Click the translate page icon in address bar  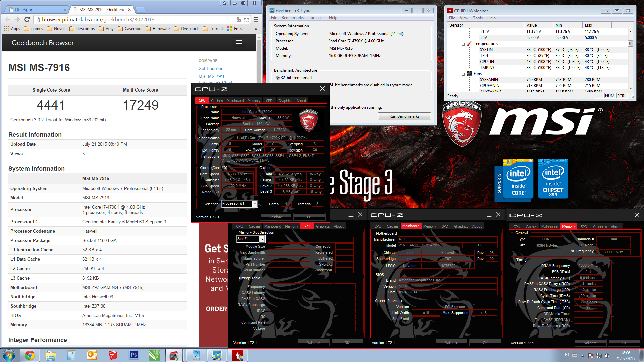tap(238, 19)
